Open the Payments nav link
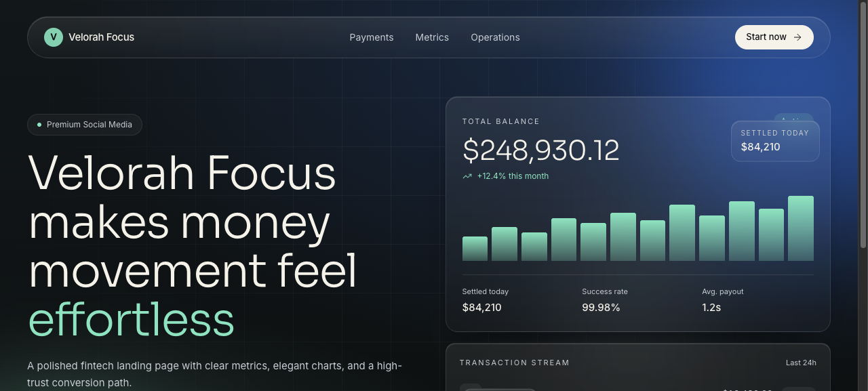868x391 pixels. pos(372,37)
